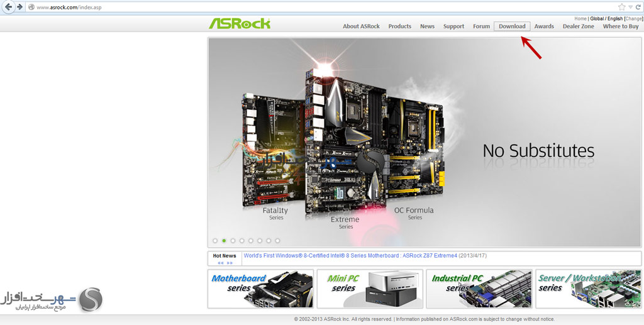The height and width of the screenshot is (325, 644).
Task: Click the browser back arrow button
Action: [x=9, y=7]
